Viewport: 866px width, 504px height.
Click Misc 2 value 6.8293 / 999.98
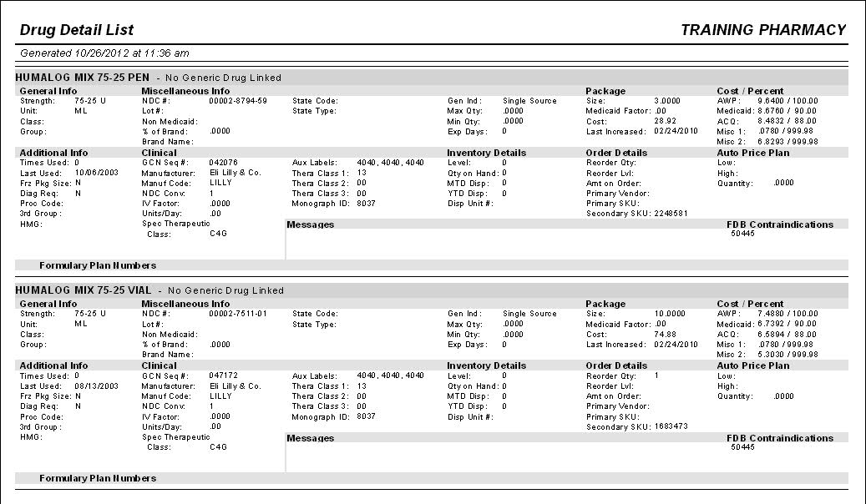(x=788, y=141)
